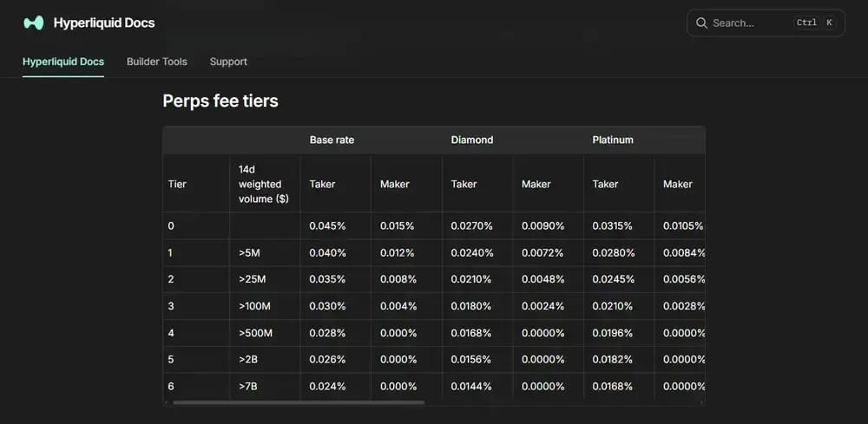Switch to the Builder Tools tab

[156, 62]
